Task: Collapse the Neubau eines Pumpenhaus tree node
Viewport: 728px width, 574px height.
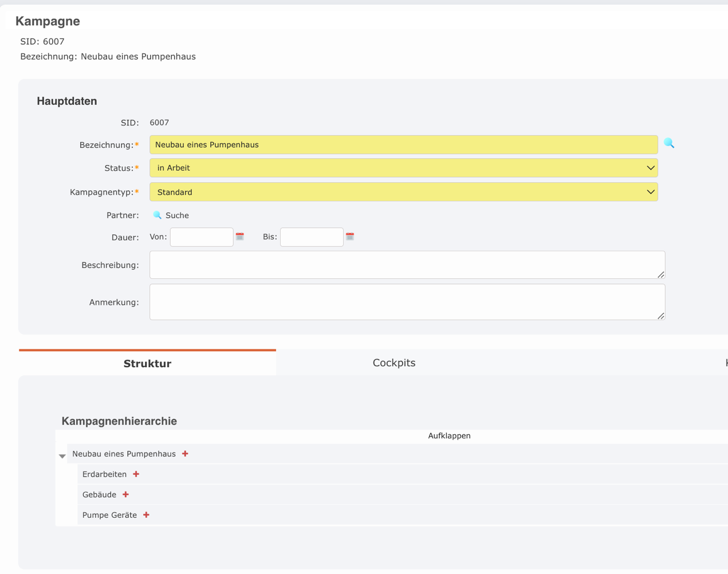Action: point(62,456)
